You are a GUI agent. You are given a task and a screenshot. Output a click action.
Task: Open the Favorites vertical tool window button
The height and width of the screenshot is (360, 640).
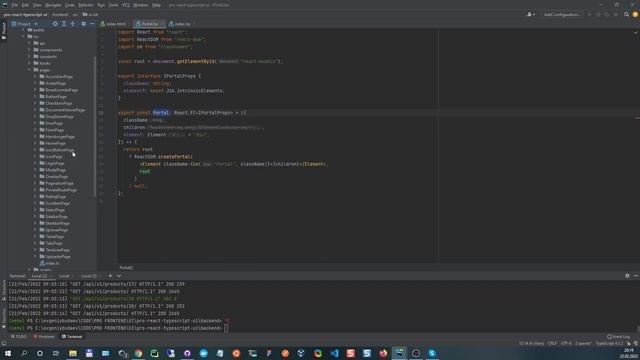click(x=4, y=318)
